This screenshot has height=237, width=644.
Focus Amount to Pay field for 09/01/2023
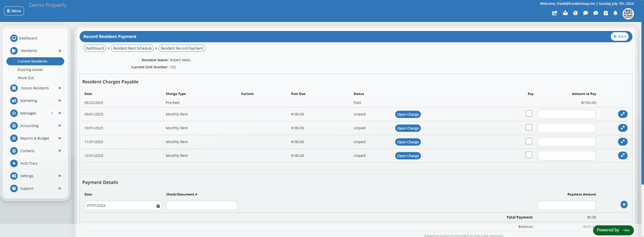567,114
